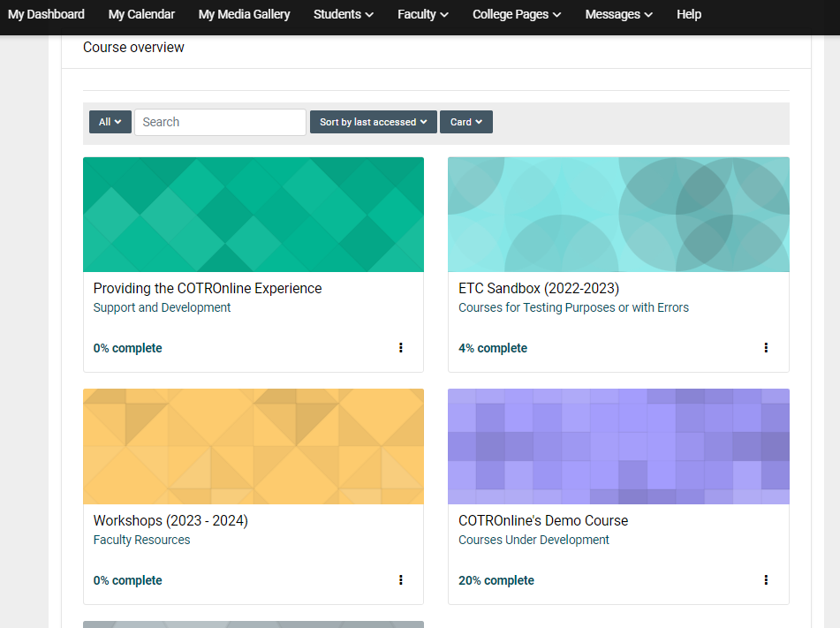This screenshot has width=840, height=628.
Task: Click Faculty Resources category text
Action: pyautogui.click(x=141, y=540)
